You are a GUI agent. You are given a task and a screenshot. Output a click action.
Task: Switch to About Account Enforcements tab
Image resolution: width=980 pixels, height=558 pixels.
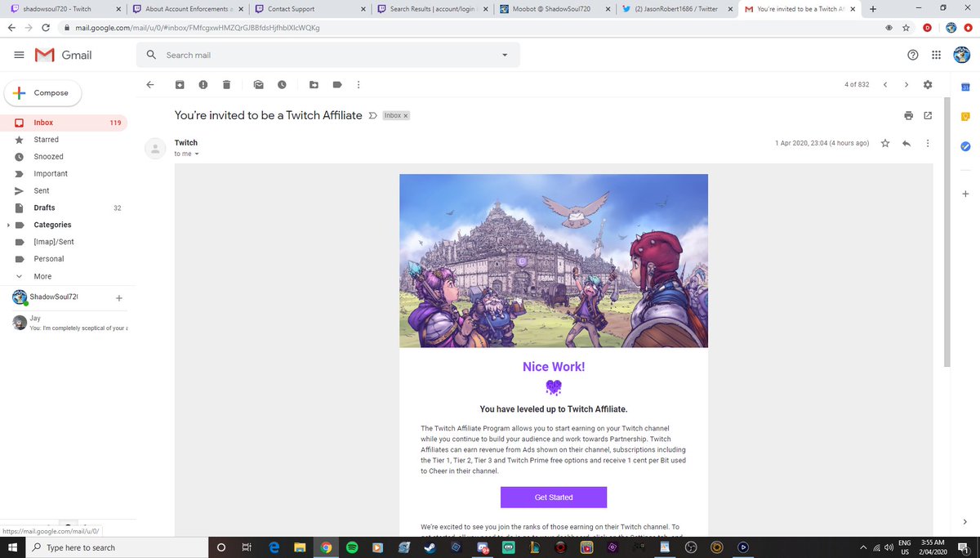click(186, 9)
